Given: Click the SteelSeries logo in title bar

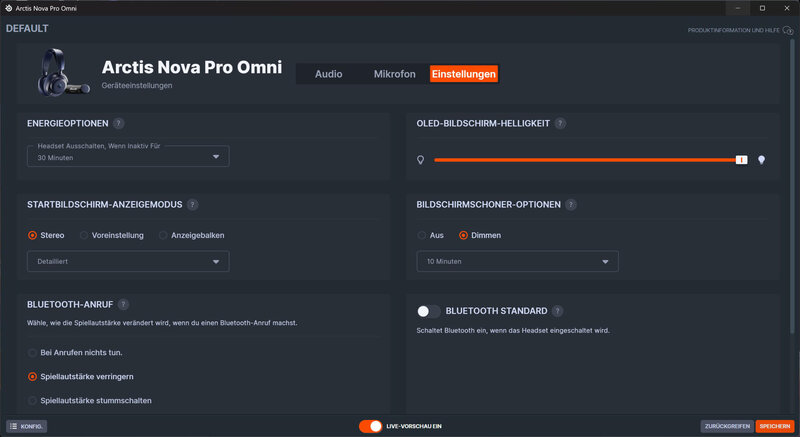Looking at the screenshot, I should (8, 8).
